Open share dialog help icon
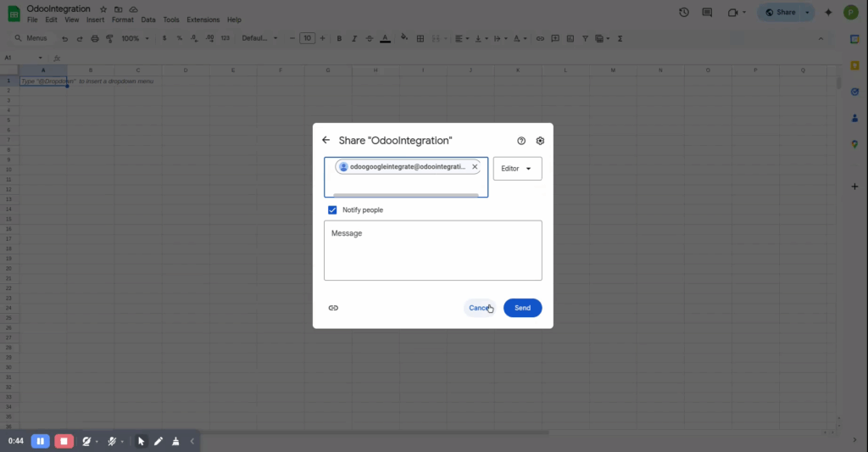 [521, 141]
